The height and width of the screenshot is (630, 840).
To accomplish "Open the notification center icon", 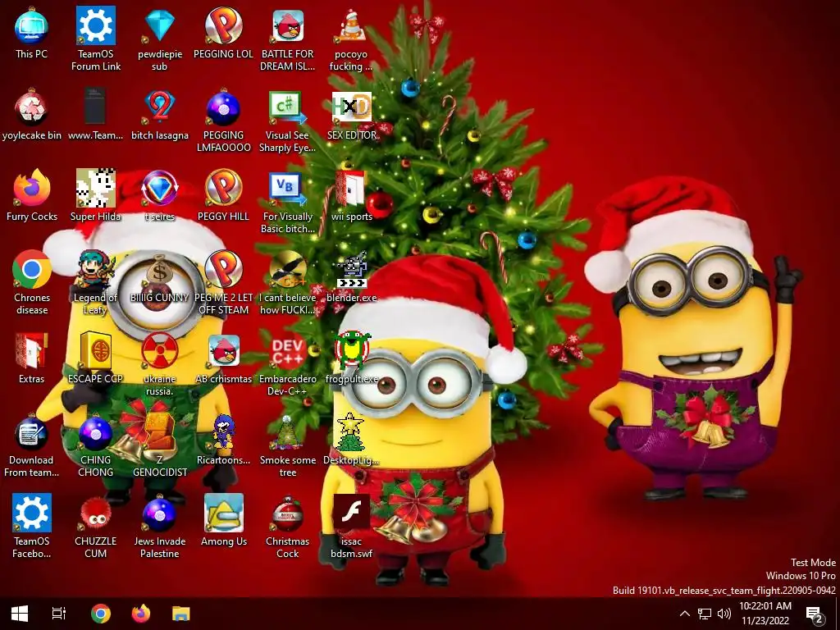I will [x=815, y=614].
